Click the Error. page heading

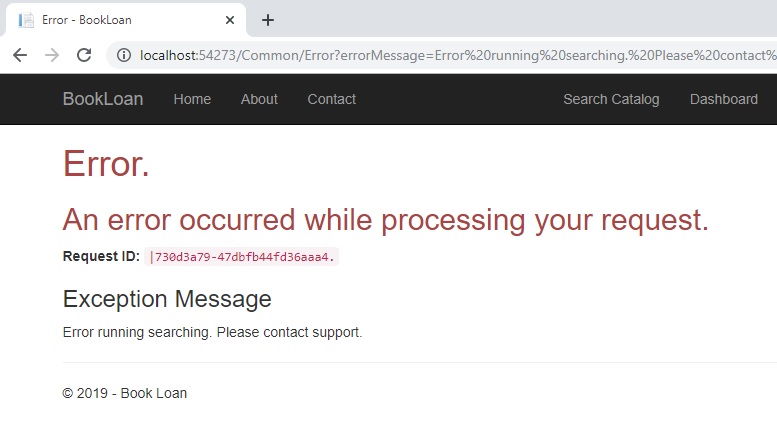click(106, 163)
